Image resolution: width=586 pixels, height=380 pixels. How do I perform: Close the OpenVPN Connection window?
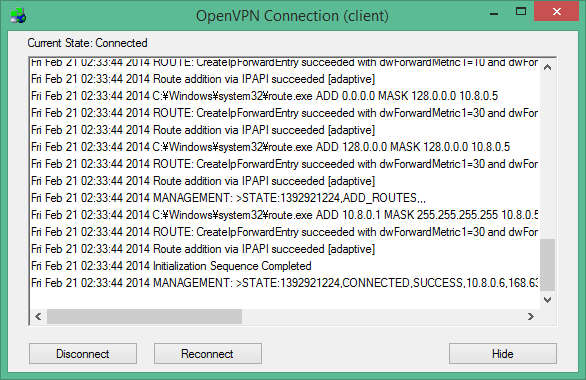click(556, 12)
